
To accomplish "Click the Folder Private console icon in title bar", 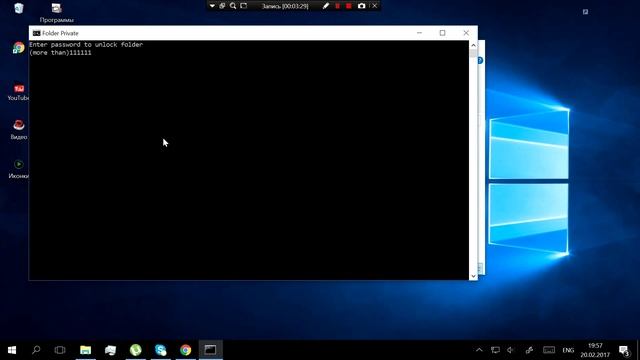I will tap(36, 33).
